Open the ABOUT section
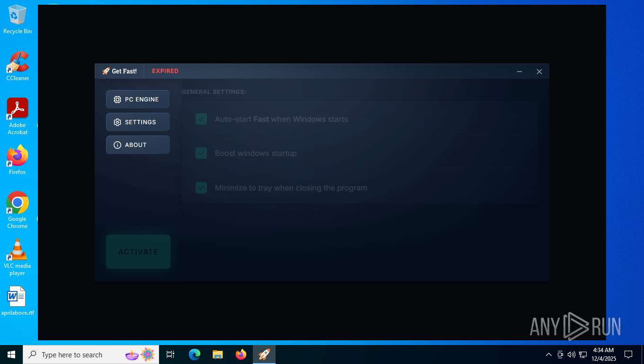This screenshot has height=364, width=644. [x=138, y=145]
